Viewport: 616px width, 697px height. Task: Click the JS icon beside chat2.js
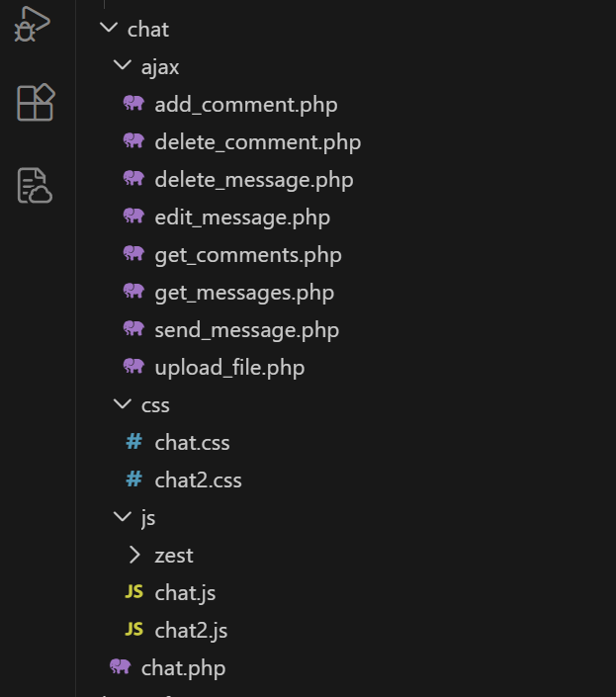(133, 630)
